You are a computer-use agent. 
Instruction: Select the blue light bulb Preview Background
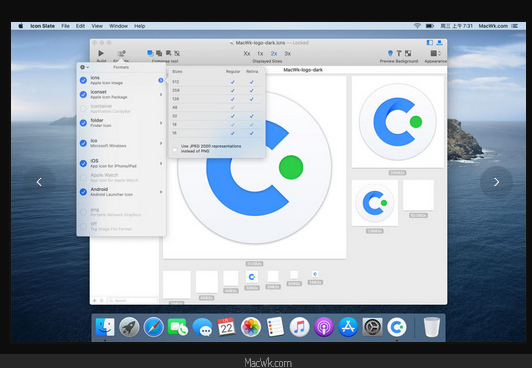tap(390, 53)
